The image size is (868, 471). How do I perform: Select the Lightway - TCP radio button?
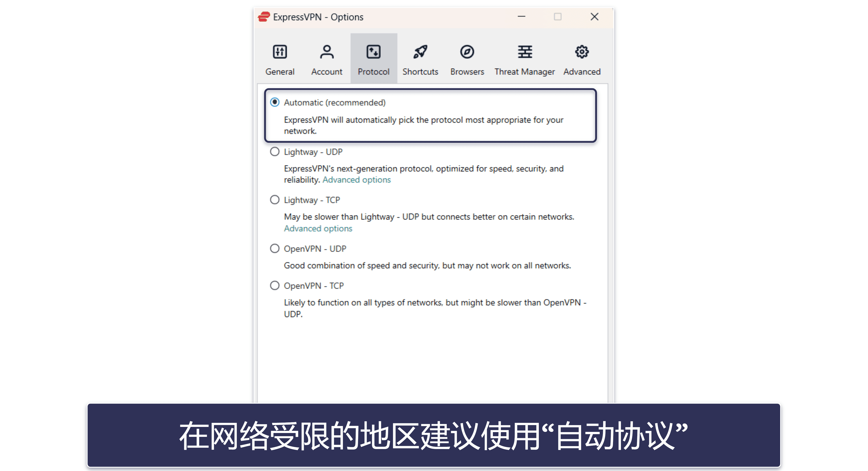(275, 200)
